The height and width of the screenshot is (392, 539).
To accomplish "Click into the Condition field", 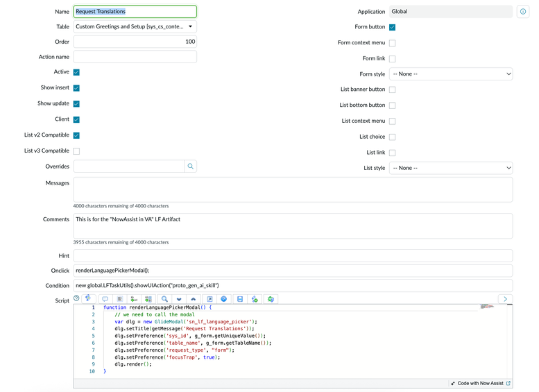I will [293, 285].
